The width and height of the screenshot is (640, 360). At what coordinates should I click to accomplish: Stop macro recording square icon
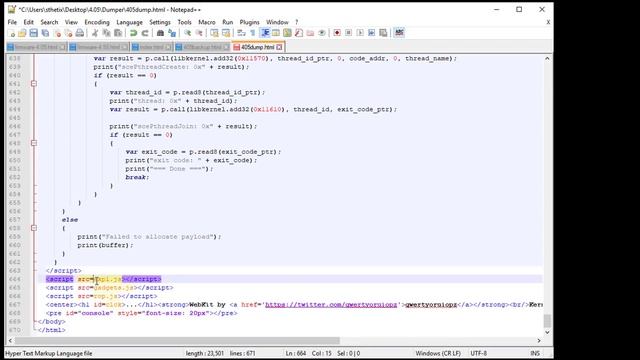coord(348,33)
